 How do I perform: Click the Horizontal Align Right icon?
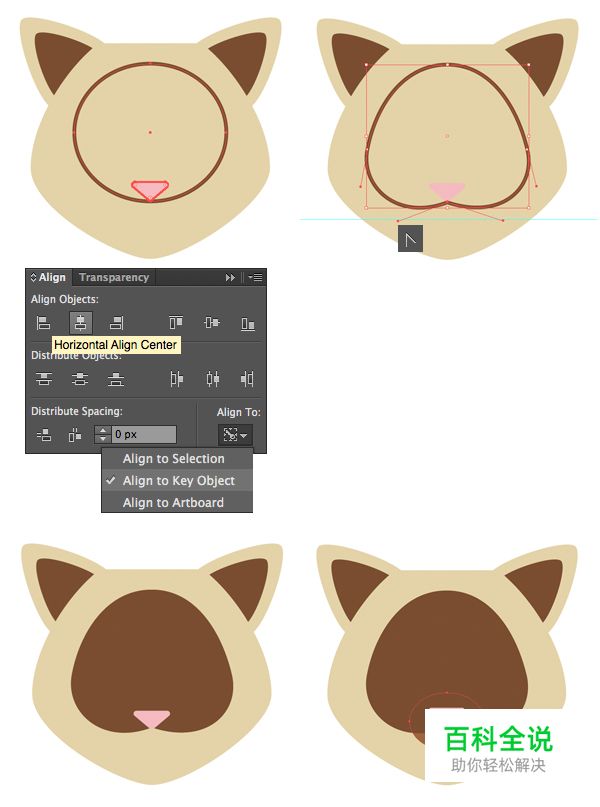117,322
